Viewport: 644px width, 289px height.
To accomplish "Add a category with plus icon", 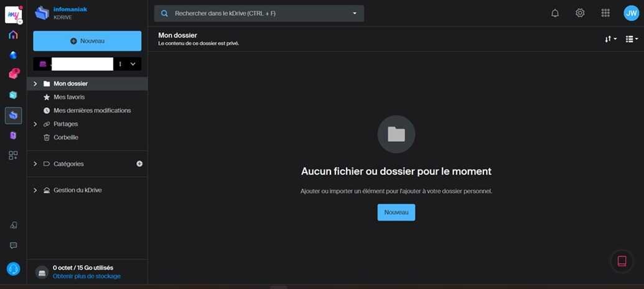I will 139,164.
